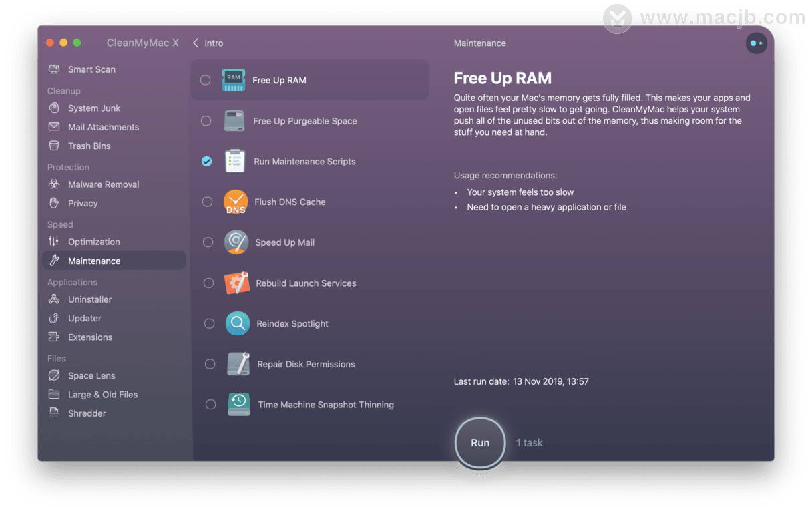Click the Large & Old Files folder icon
Screen dimensions: 812x511
click(54, 394)
